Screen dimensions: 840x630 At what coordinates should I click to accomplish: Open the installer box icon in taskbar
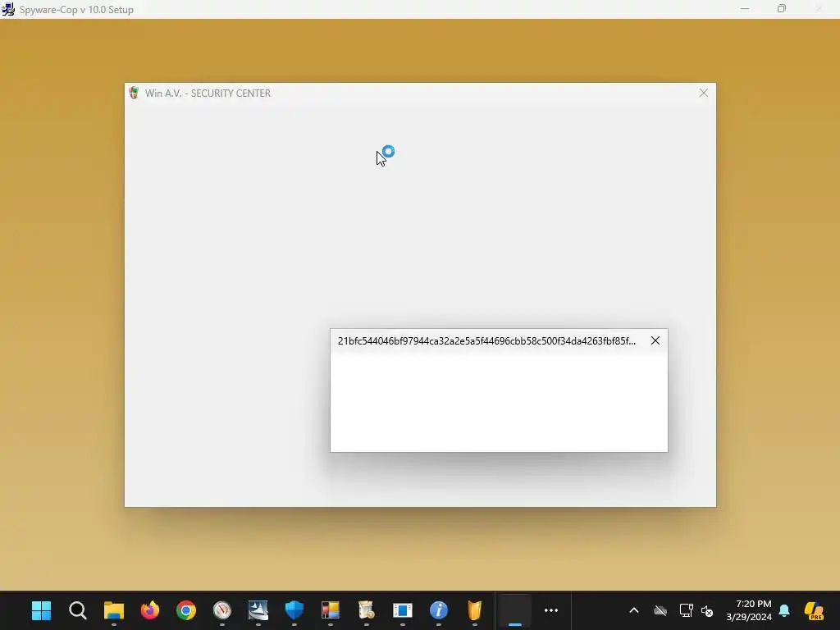[x=367, y=610]
